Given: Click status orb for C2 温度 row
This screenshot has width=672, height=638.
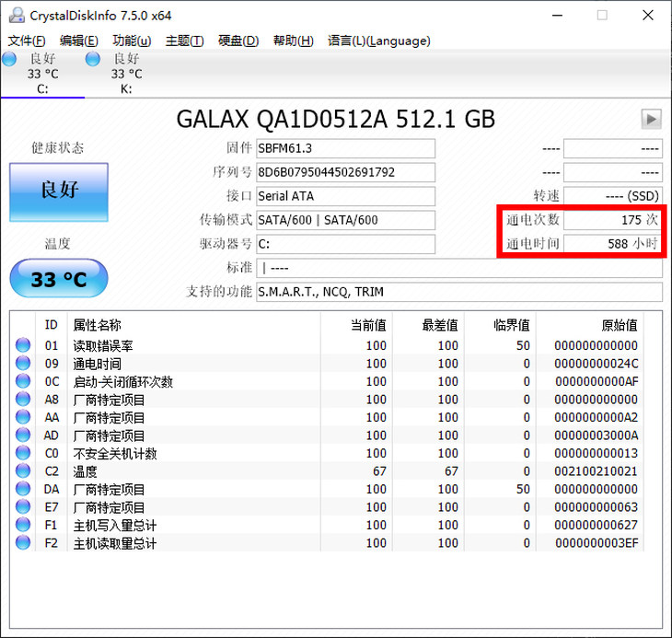Looking at the screenshot, I should [x=23, y=470].
